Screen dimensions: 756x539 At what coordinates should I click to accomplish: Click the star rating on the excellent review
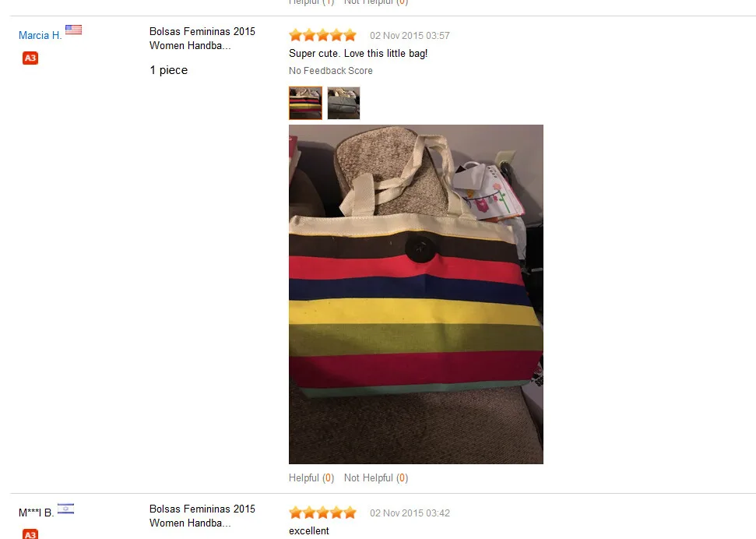[x=322, y=513]
